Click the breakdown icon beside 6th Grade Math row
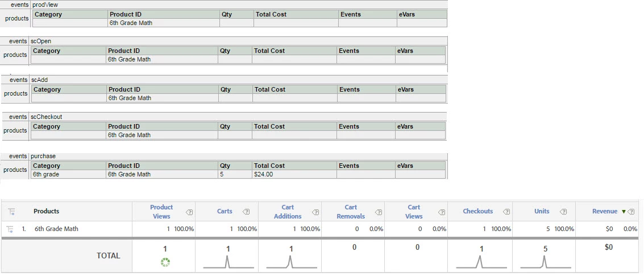 point(10,229)
